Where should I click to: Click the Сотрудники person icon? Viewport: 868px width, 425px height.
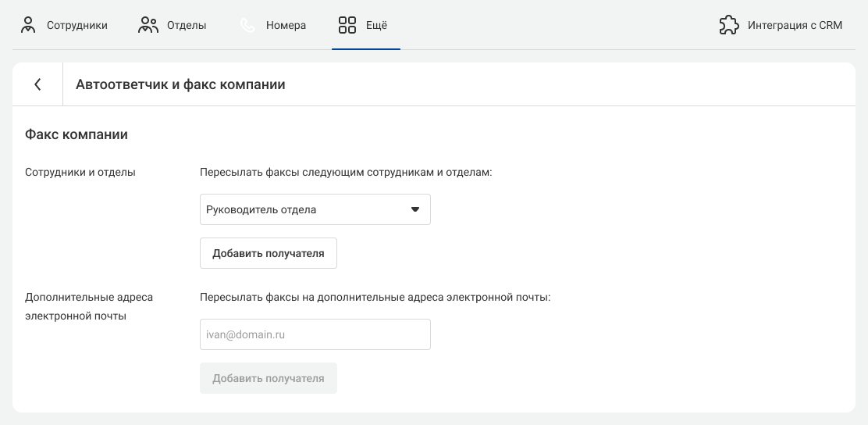(27, 25)
